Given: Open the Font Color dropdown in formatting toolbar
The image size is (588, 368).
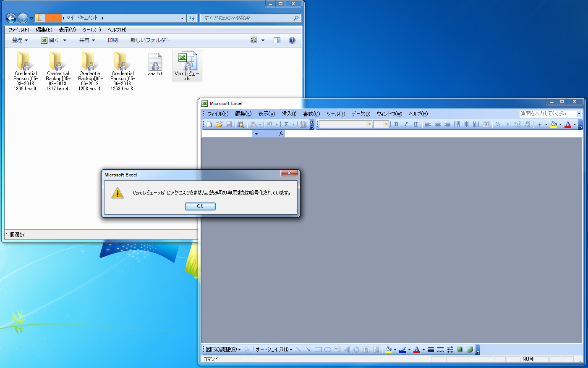Looking at the screenshot, I should (575, 124).
